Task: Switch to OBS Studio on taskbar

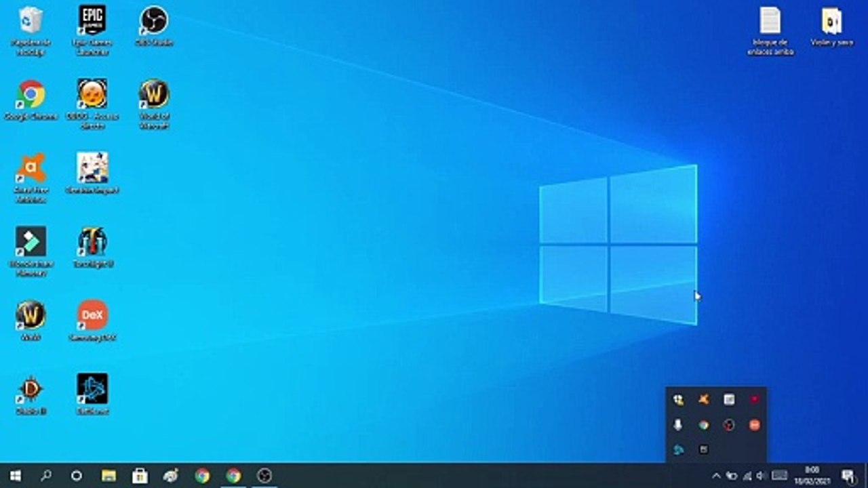Action: coord(264,476)
